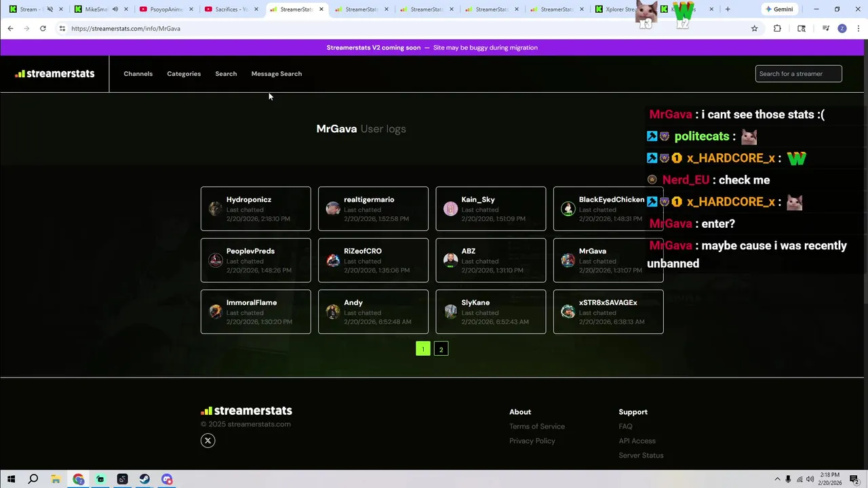
Task: Switch to the PsyopAnime YouTube tab
Action: coord(165,9)
